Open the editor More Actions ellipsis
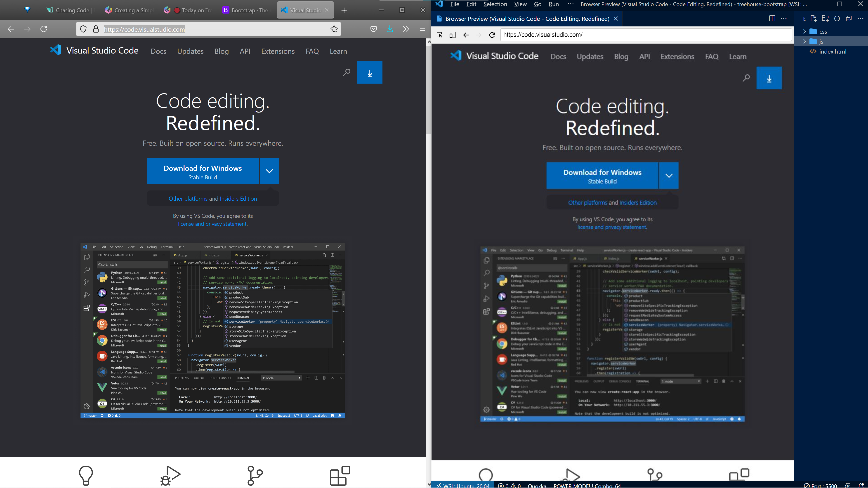Screen dimensions: 868x488 click(784, 19)
